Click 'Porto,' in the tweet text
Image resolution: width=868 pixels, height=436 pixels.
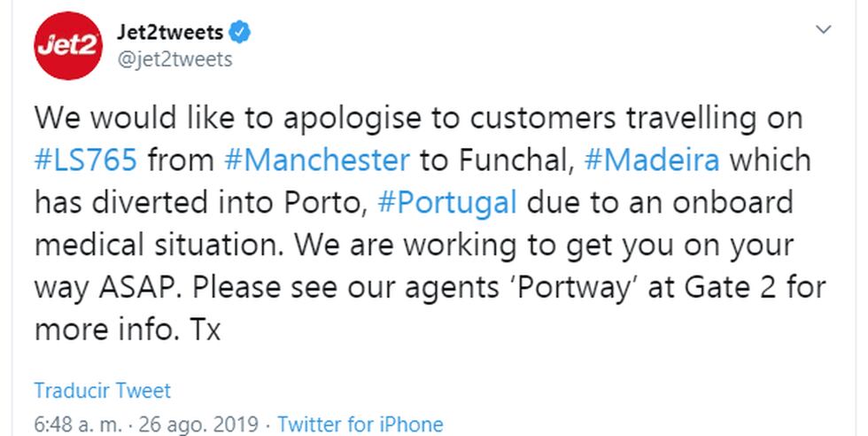click(319, 202)
